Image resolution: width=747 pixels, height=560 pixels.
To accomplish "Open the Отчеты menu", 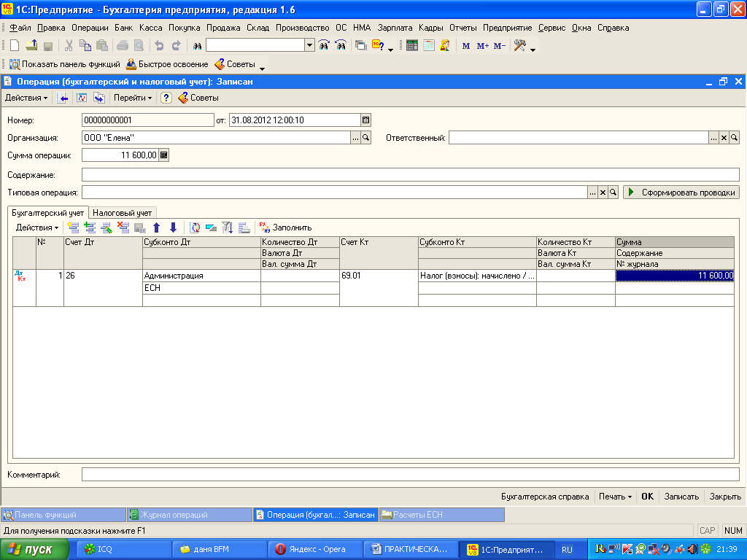I will (463, 28).
